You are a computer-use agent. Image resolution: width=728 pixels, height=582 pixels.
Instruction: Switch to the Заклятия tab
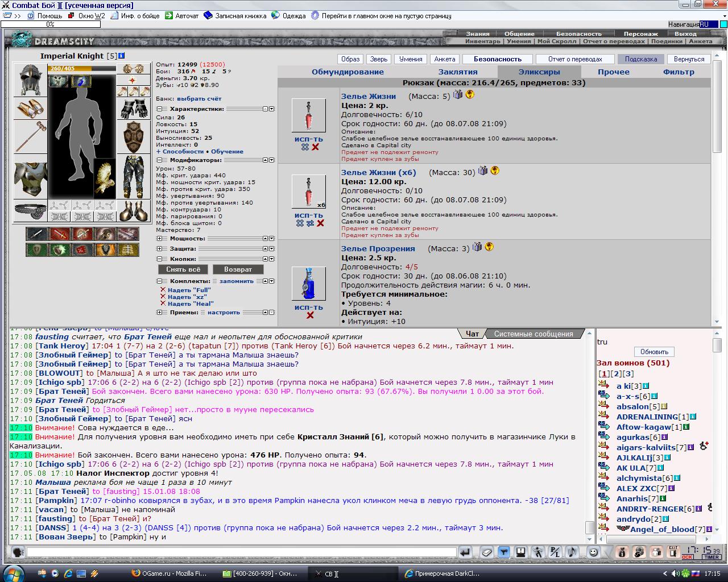tap(458, 72)
